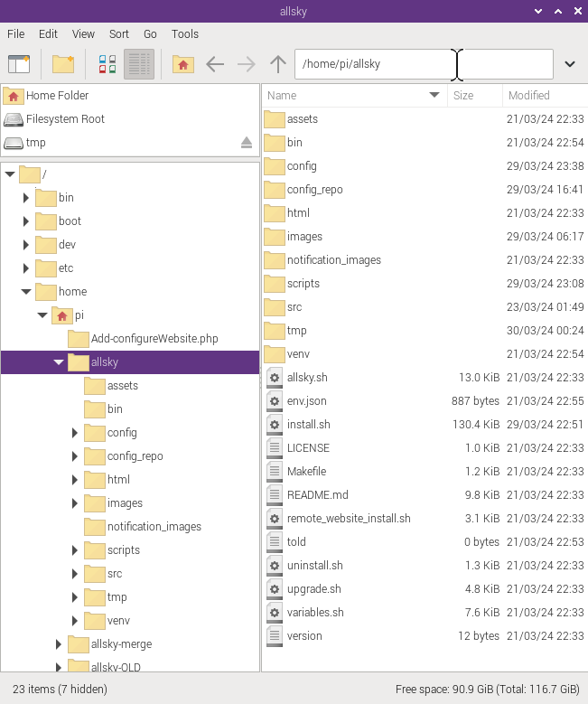Open the Go menu
Screen dimensions: 588x704
tap(150, 34)
